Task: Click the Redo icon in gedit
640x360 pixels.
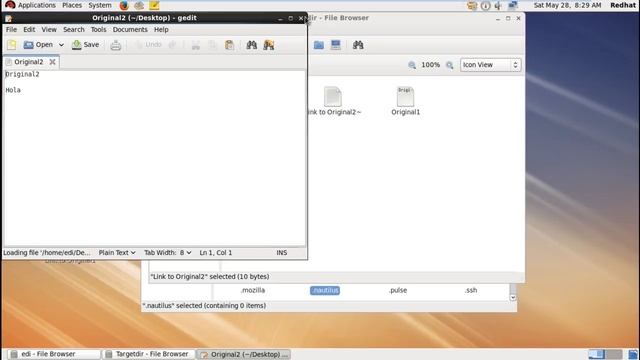Action: pos(173,45)
